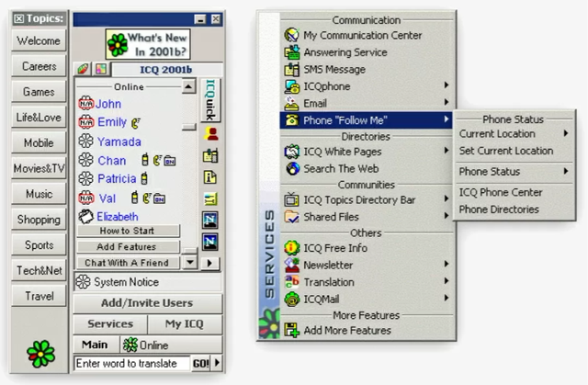Screen dimensions: 588x385
Task: Click the flower status icon beside Yamada
Action: click(85, 141)
